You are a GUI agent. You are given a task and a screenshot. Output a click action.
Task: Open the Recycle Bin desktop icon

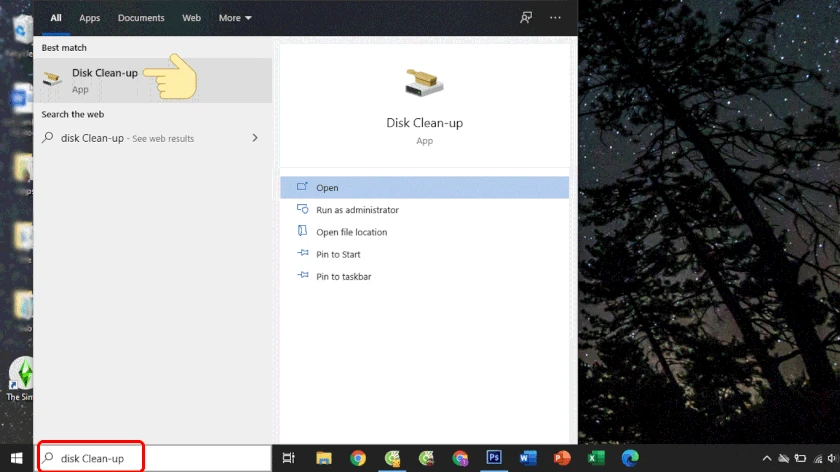[x=20, y=35]
